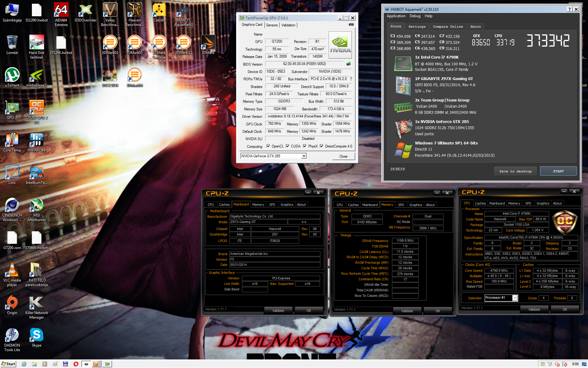
Task: Launch the 3DMark06 desktop shortcut
Action: (134, 78)
